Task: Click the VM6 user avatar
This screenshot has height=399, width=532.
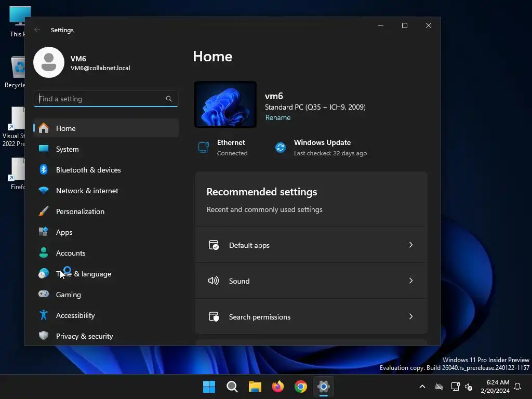Action: point(49,62)
